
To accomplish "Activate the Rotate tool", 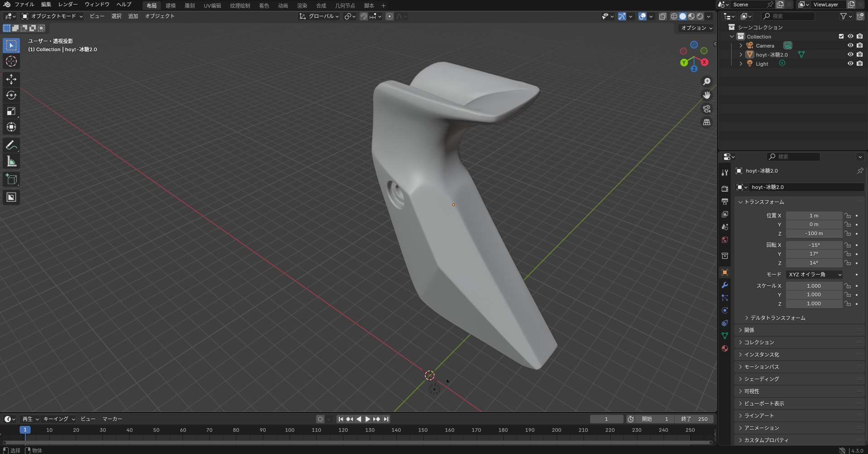I will (11, 95).
